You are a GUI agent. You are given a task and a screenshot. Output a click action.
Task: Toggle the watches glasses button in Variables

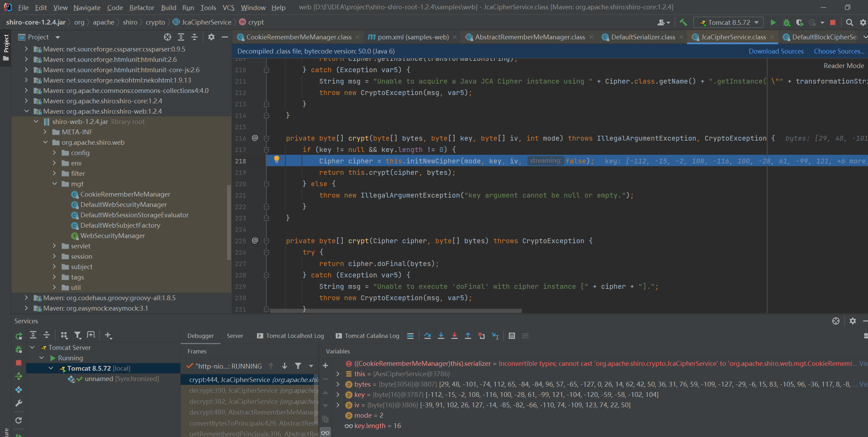click(x=325, y=433)
